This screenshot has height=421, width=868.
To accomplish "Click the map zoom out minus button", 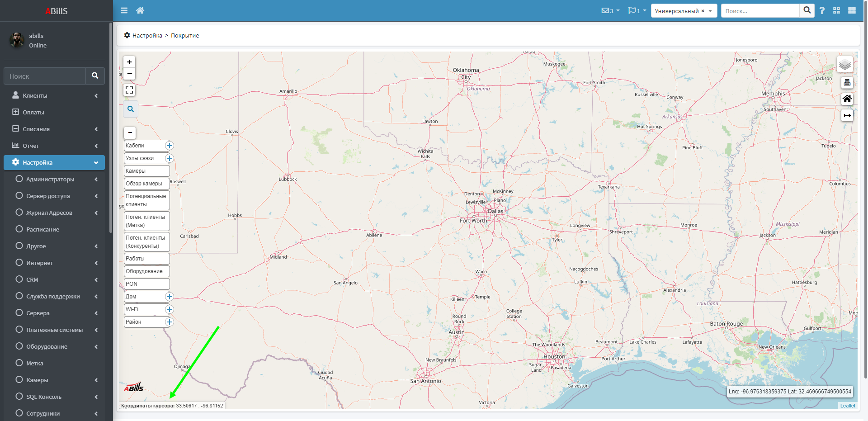I will click(x=129, y=74).
